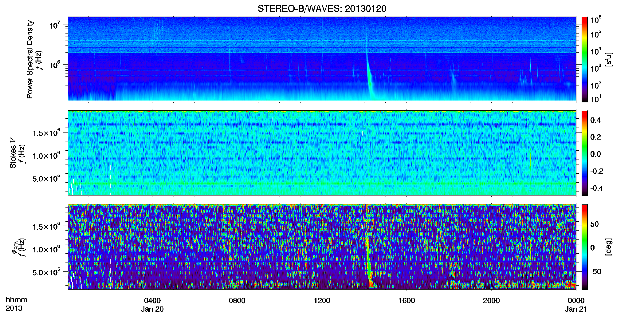Select the 1600 time tick label

click(406, 300)
